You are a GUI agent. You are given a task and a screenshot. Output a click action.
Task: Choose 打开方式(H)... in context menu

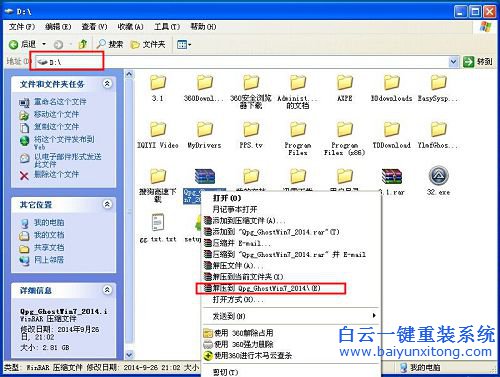[x=291, y=299]
